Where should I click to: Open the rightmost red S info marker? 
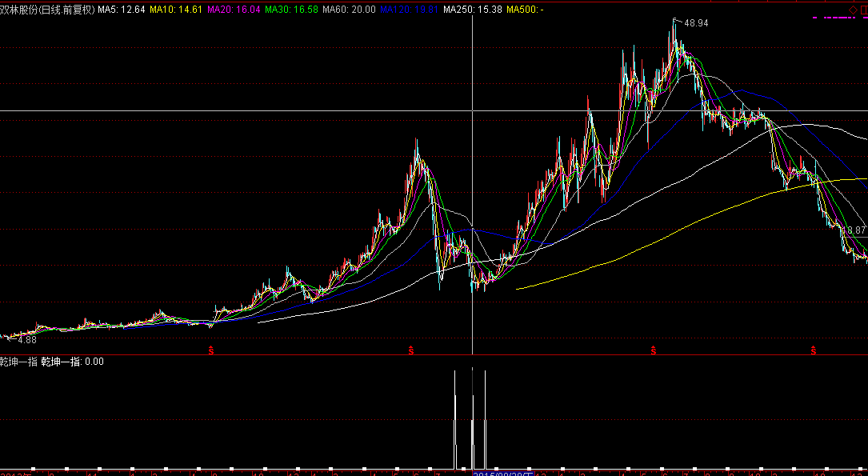pyautogui.click(x=814, y=350)
